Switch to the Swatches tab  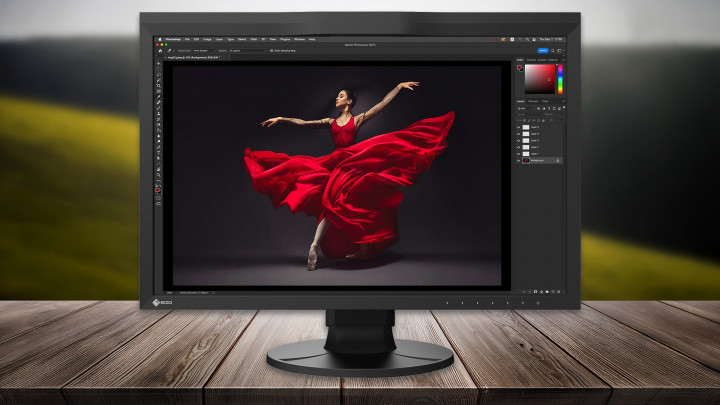531,60
